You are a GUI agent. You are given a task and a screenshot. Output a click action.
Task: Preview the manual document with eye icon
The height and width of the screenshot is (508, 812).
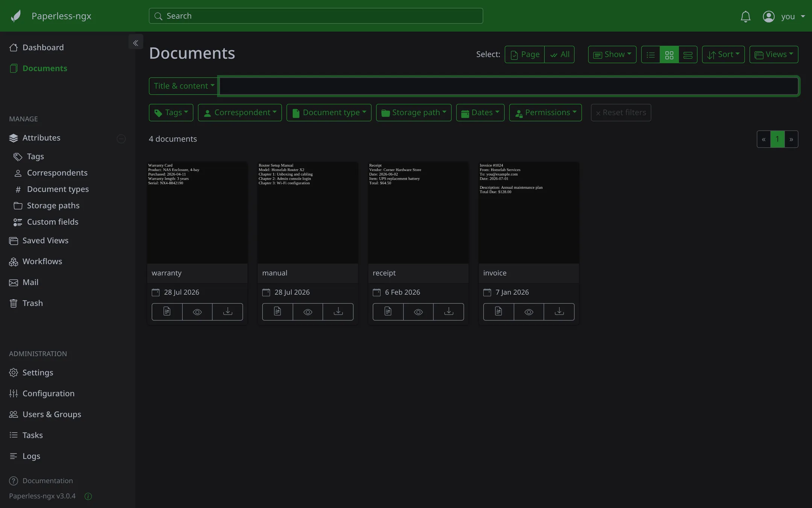[x=308, y=312]
